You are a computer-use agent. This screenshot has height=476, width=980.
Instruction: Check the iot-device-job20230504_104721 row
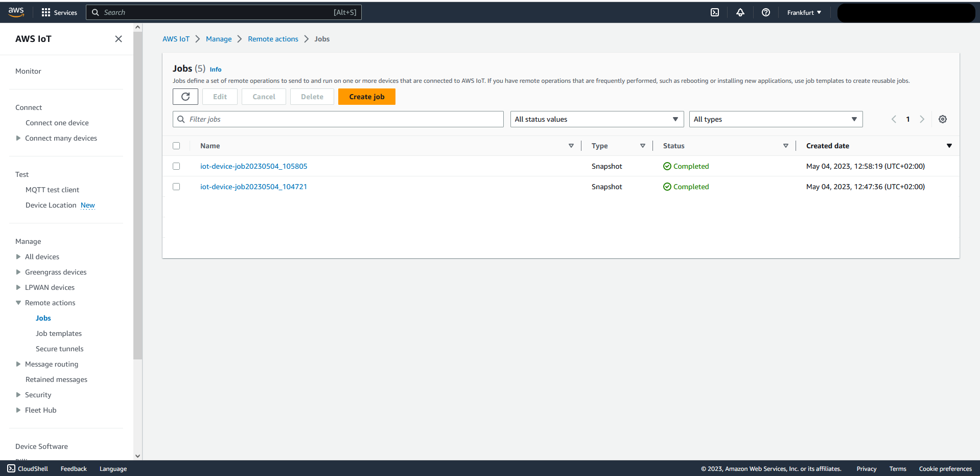tap(176, 187)
